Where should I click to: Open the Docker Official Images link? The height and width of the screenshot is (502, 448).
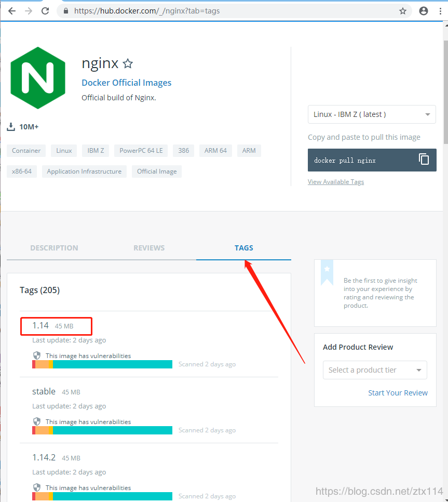point(126,83)
